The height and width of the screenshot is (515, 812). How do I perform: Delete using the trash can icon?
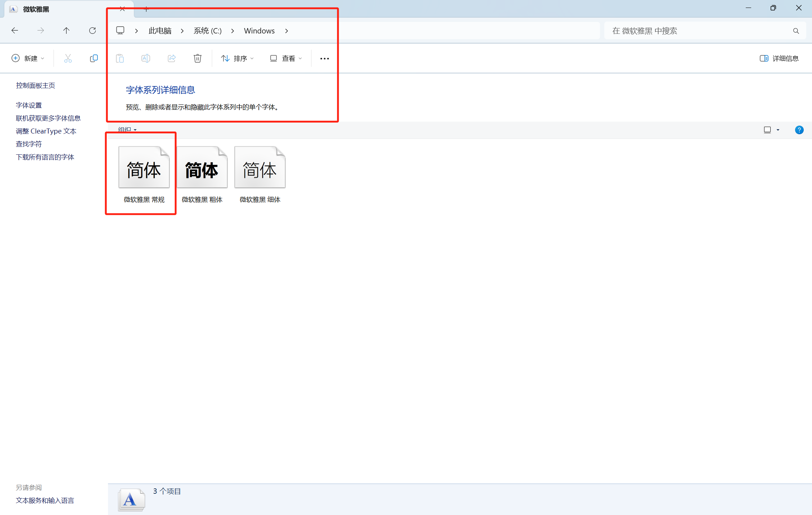click(x=198, y=58)
